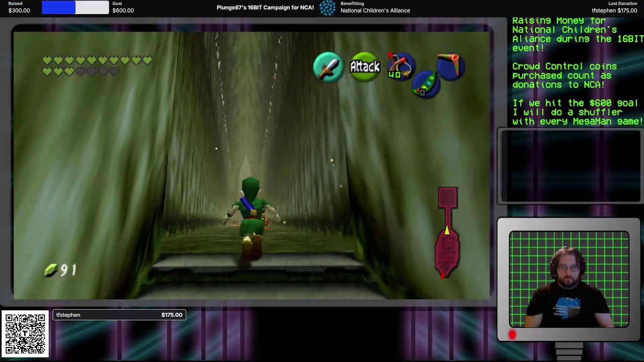
Task: Click the red recording light on monitor
Action: pos(512,334)
